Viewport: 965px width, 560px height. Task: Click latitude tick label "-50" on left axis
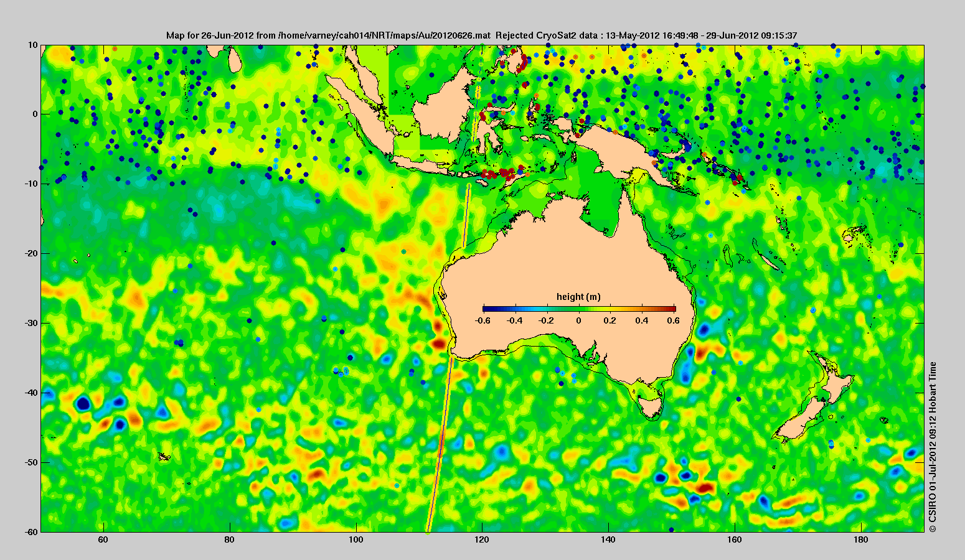point(31,463)
